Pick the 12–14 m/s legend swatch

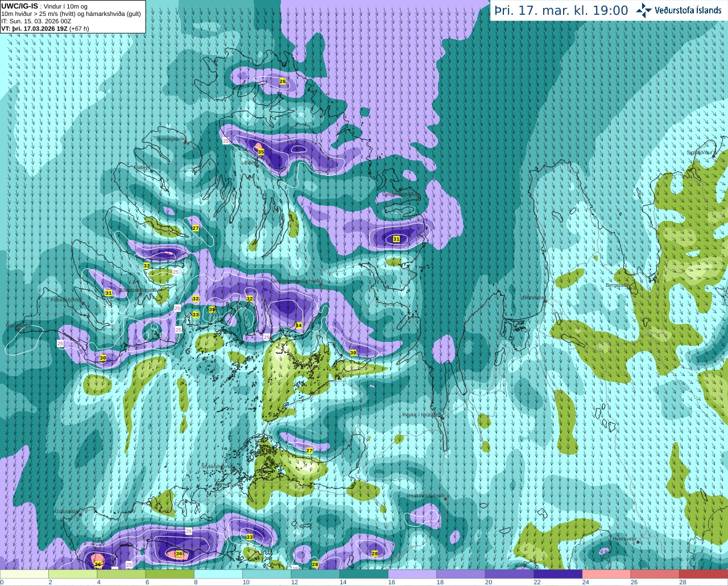(x=316, y=574)
